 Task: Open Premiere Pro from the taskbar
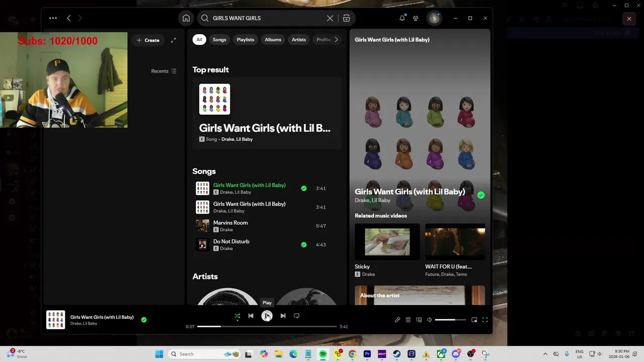click(x=367, y=354)
